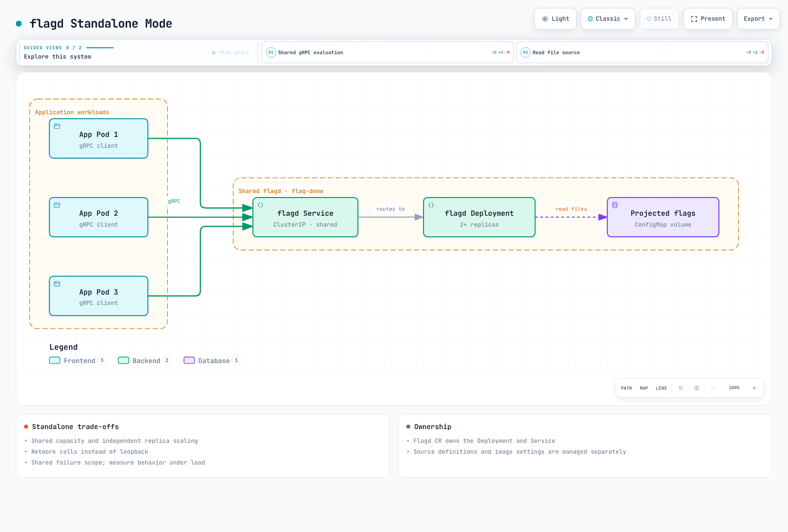
Task: Click the window icon in App Pod 3
Action: tap(57, 284)
